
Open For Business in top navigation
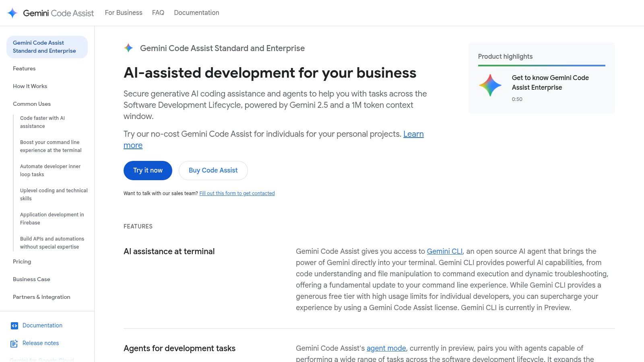(124, 13)
